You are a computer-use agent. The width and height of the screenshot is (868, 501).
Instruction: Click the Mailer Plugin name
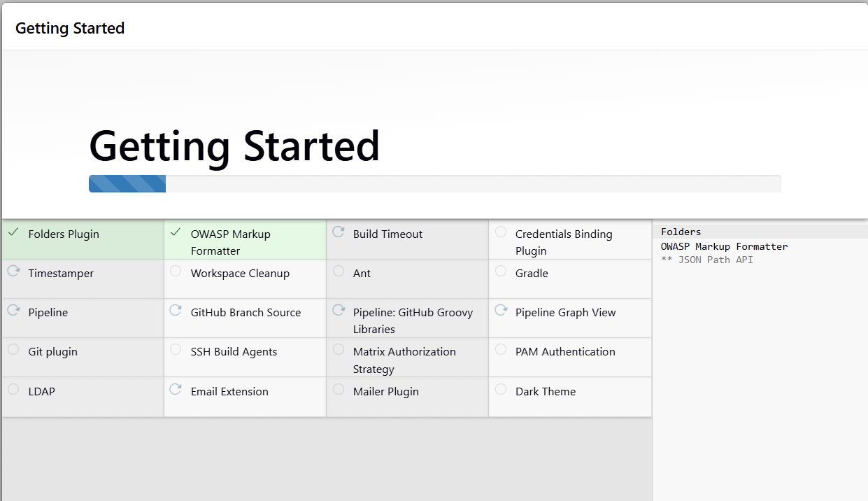point(385,392)
